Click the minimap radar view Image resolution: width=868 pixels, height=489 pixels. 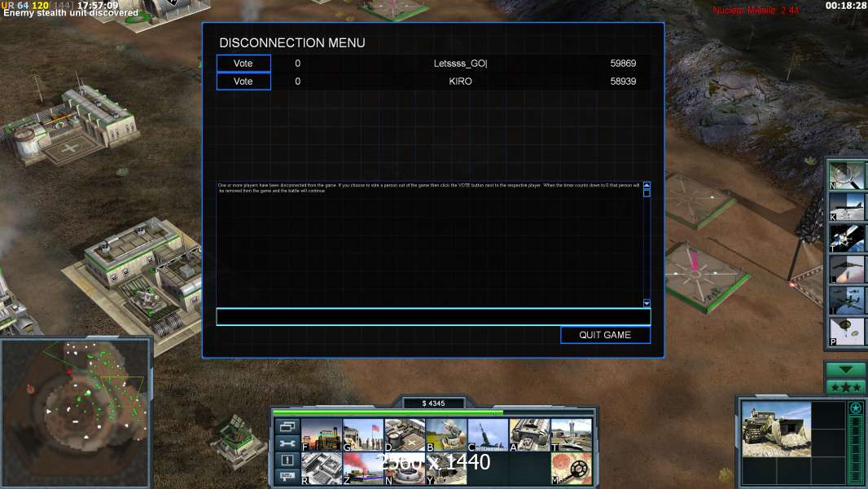pyautogui.click(x=76, y=412)
